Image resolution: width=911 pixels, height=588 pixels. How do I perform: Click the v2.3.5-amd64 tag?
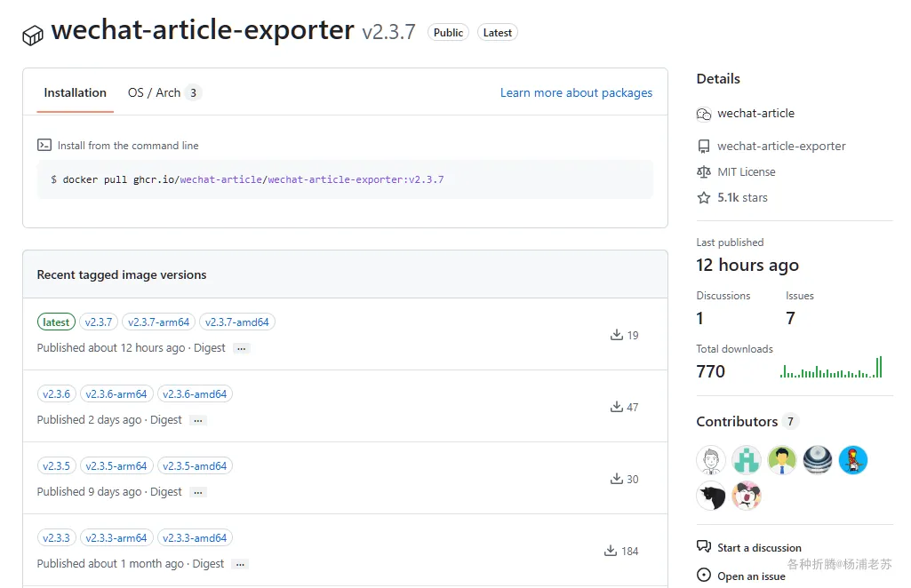[195, 466]
